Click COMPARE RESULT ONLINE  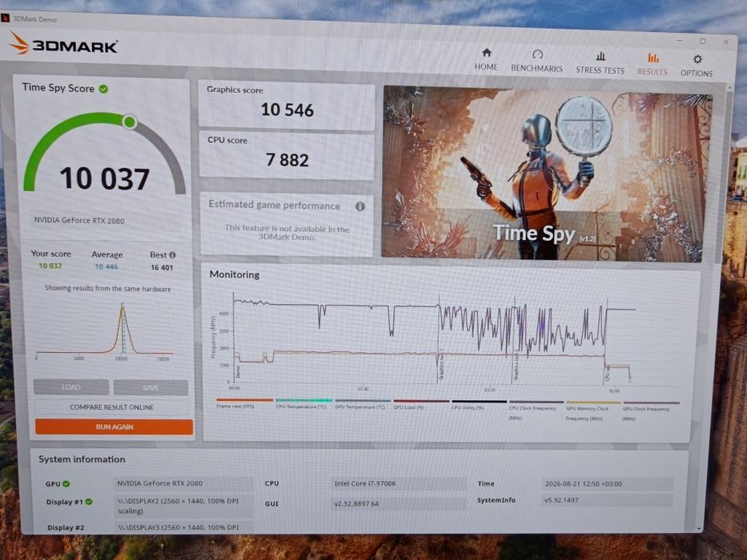(111, 407)
